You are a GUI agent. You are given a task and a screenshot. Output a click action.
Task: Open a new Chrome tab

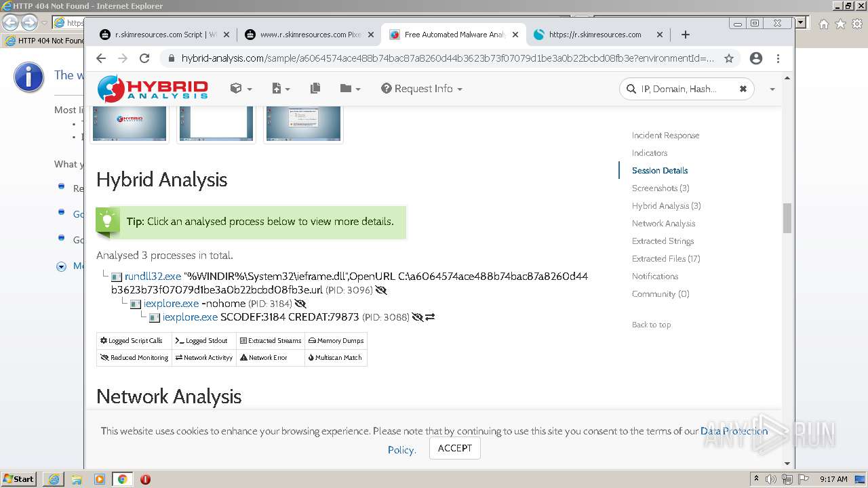pos(686,35)
